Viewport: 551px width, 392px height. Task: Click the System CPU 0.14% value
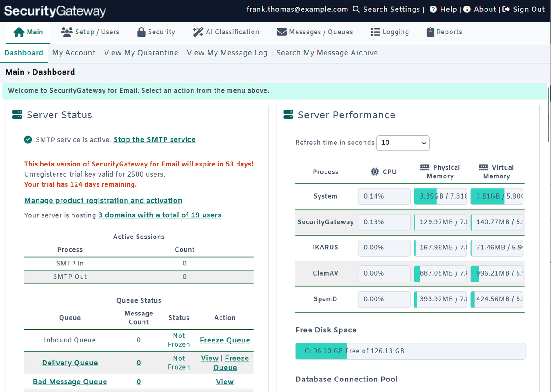tap(384, 196)
